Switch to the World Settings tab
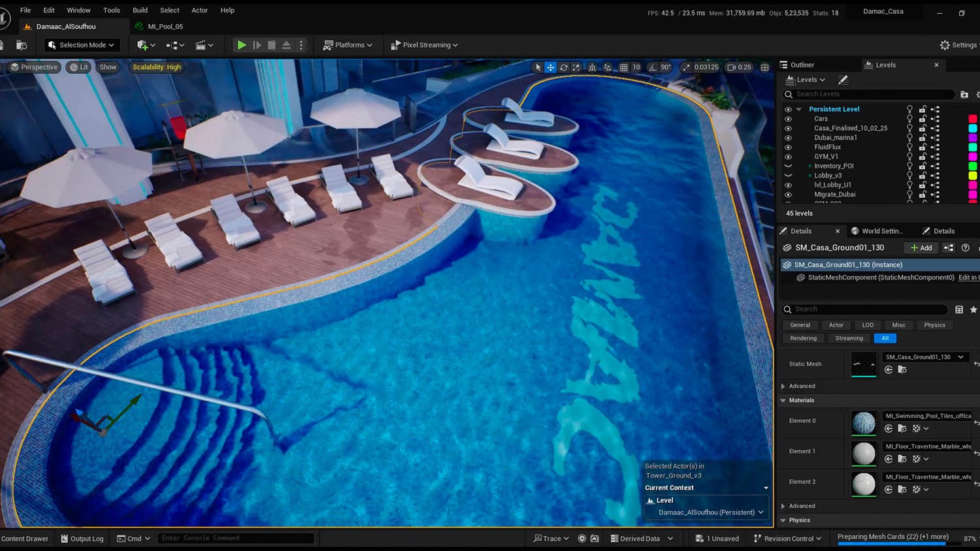980x551 pixels. (x=879, y=231)
